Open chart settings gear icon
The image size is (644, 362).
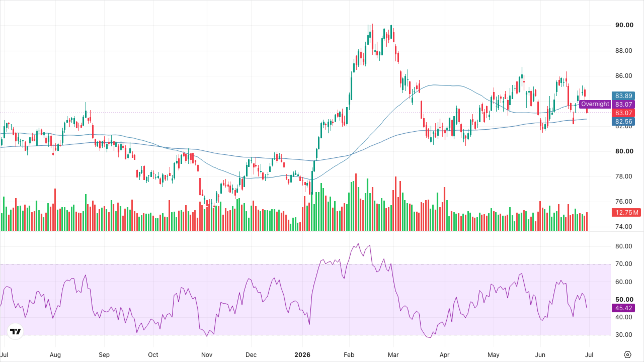628,355
